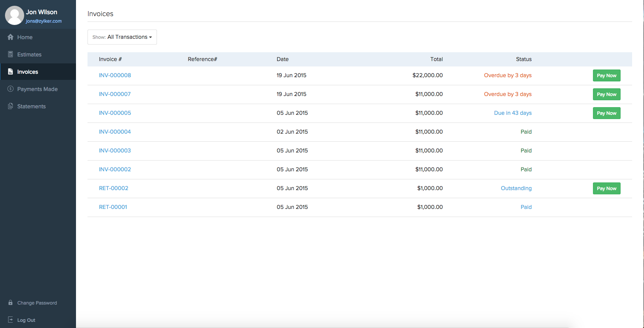Pay the outstanding RET-00002 invoice
644x328 pixels.
click(x=606, y=189)
